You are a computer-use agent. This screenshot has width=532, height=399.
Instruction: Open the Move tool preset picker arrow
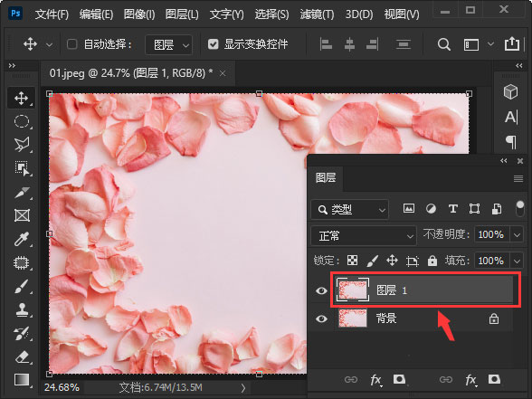point(49,44)
